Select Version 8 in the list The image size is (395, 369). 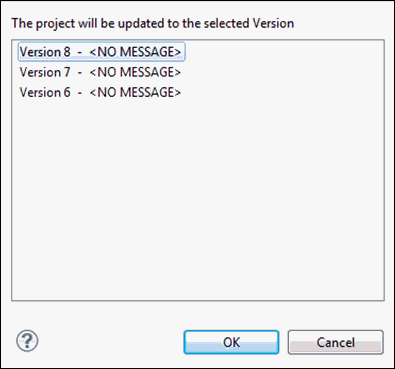click(101, 52)
